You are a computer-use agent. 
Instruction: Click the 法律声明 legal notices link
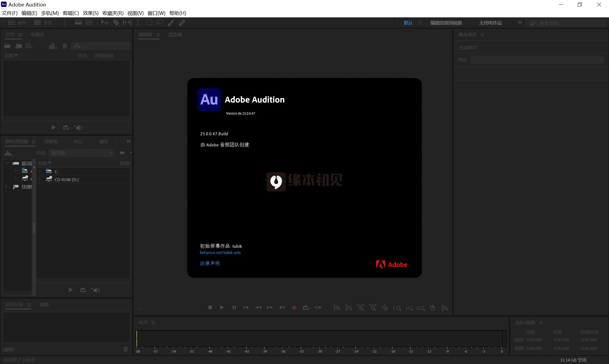pos(210,263)
